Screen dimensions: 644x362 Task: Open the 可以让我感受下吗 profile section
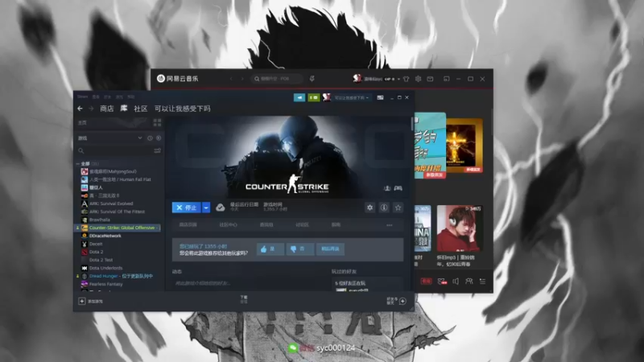pyautogui.click(x=183, y=109)
